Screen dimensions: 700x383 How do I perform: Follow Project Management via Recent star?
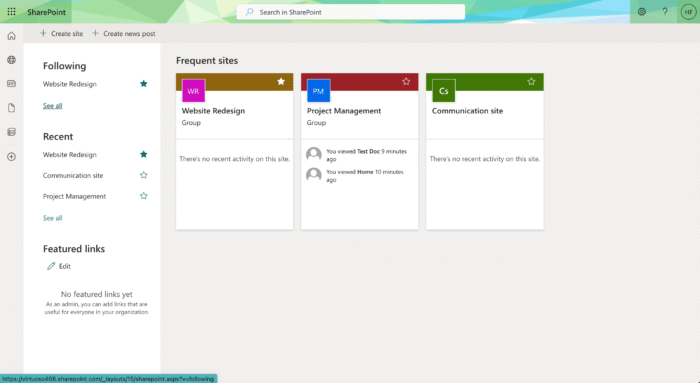point(144,196)
